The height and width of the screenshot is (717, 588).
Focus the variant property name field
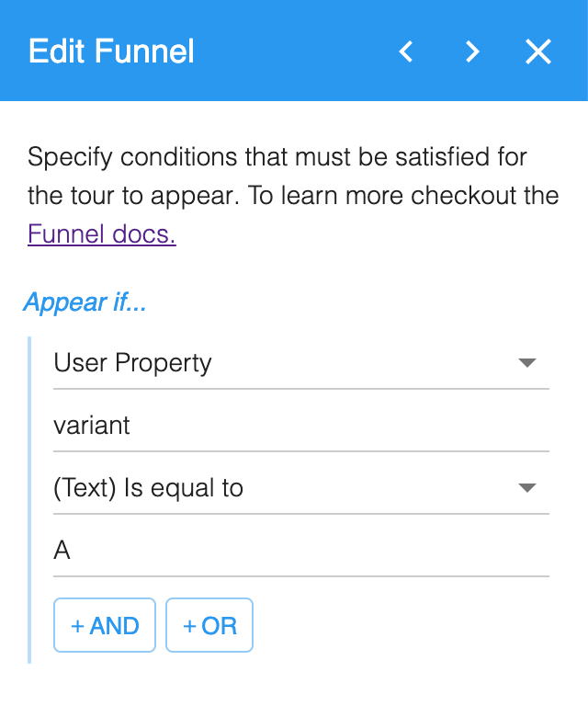click(x=301, y=426)
